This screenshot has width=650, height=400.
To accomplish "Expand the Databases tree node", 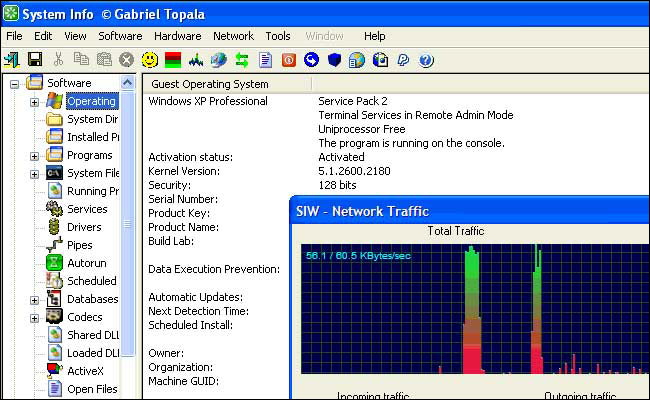I will [34, 300].
